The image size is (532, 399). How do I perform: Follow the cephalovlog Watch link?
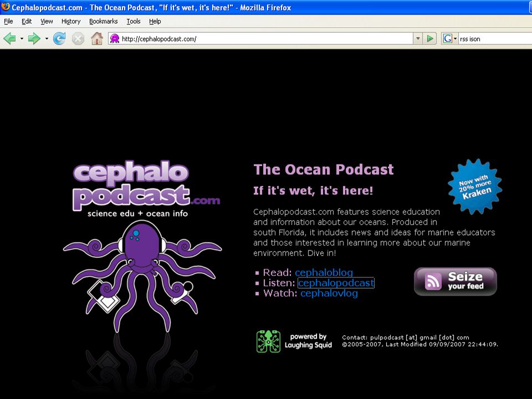click(329, 293)
